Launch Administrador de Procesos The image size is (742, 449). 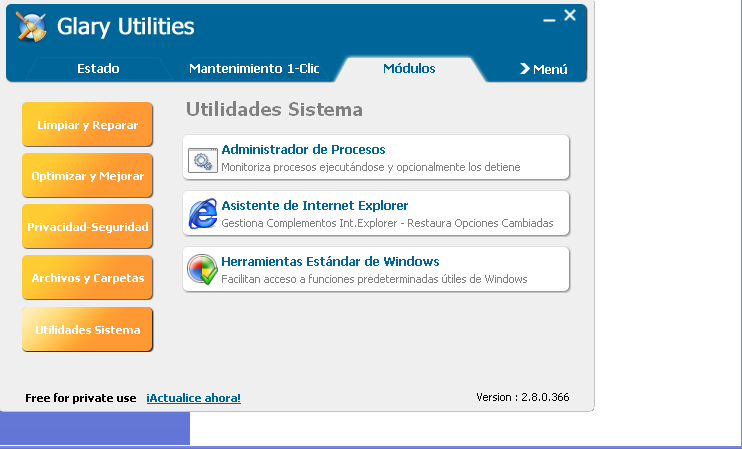(x=376, y=158)
